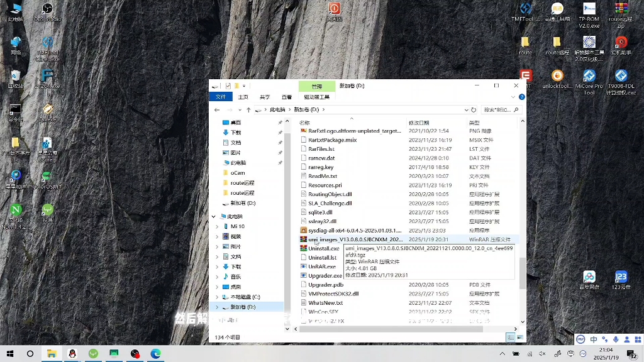Screen dimensions: 644x362
Task: Expand 音乐 node in navigation tree
Action: [217, 277]
